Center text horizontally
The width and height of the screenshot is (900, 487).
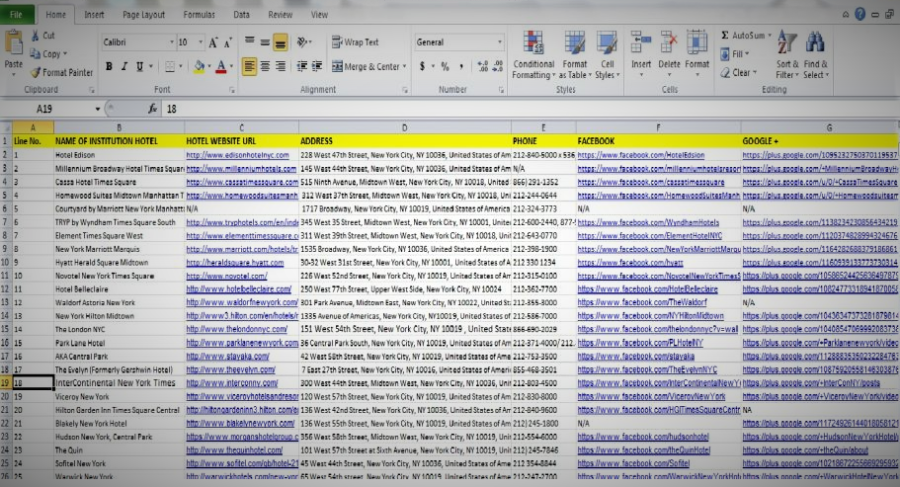(265, 67)
